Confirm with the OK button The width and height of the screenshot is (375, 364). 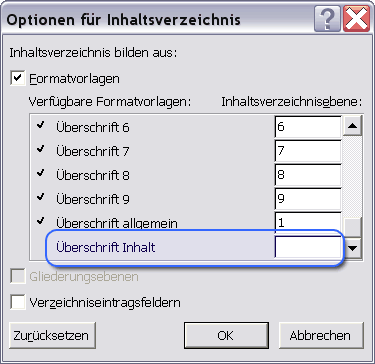226,335
